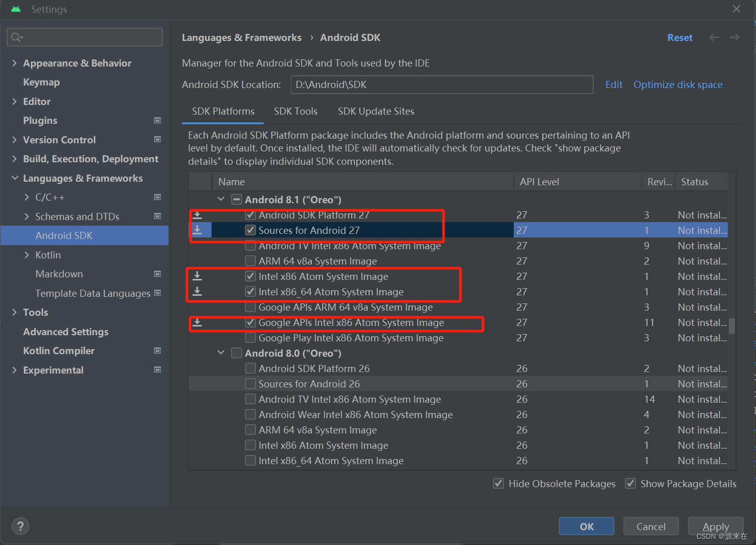Viewport: 756px width, 545px height.
Task: Expand the Kotlin node
Action: coord(27,255)
